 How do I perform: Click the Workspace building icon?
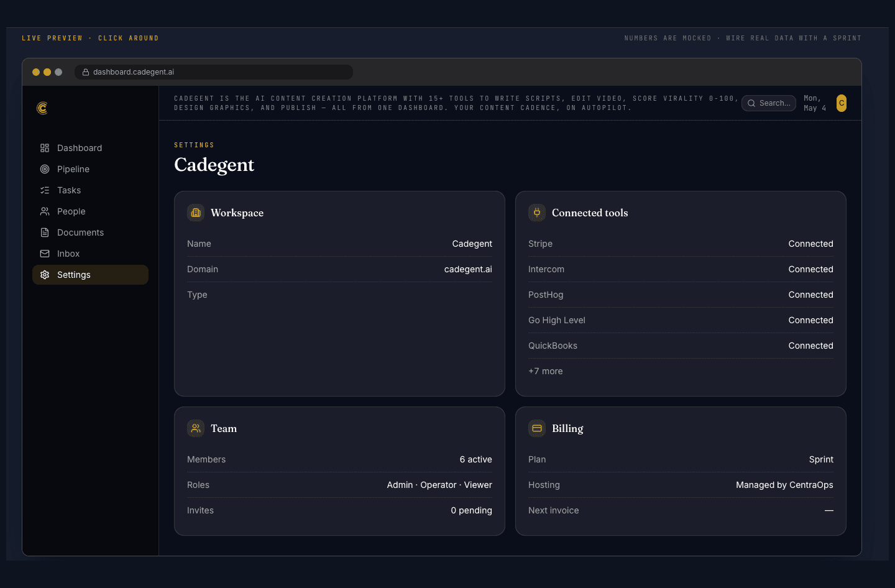196,213
